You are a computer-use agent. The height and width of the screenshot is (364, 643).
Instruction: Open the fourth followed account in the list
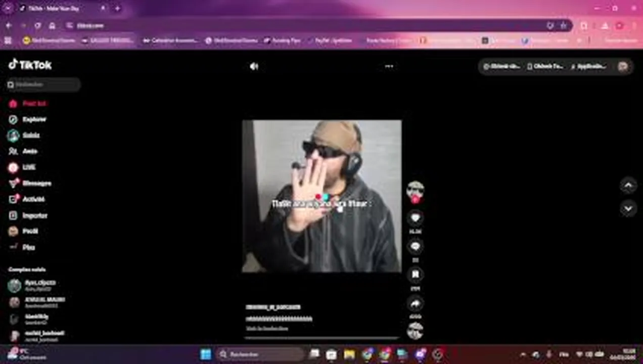36,336
